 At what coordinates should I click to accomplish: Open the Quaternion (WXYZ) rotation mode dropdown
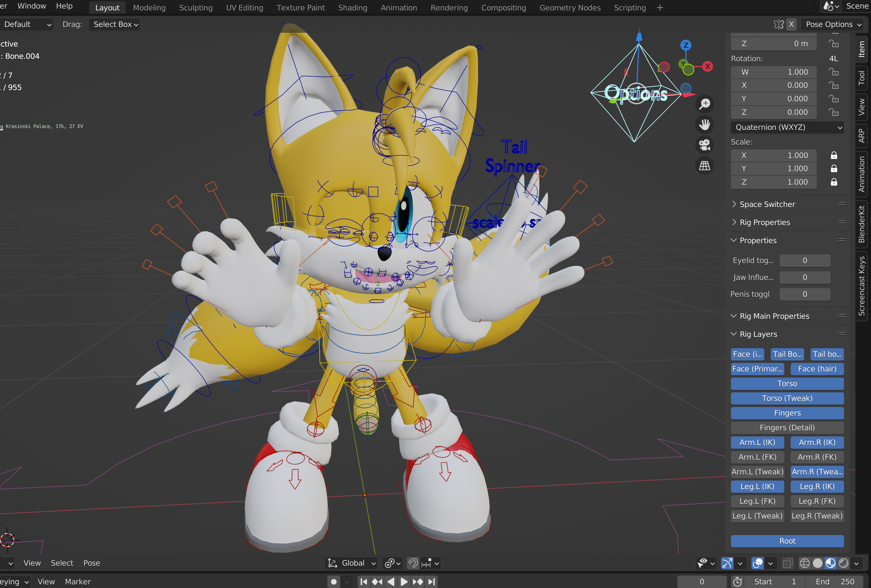(787, 127)
